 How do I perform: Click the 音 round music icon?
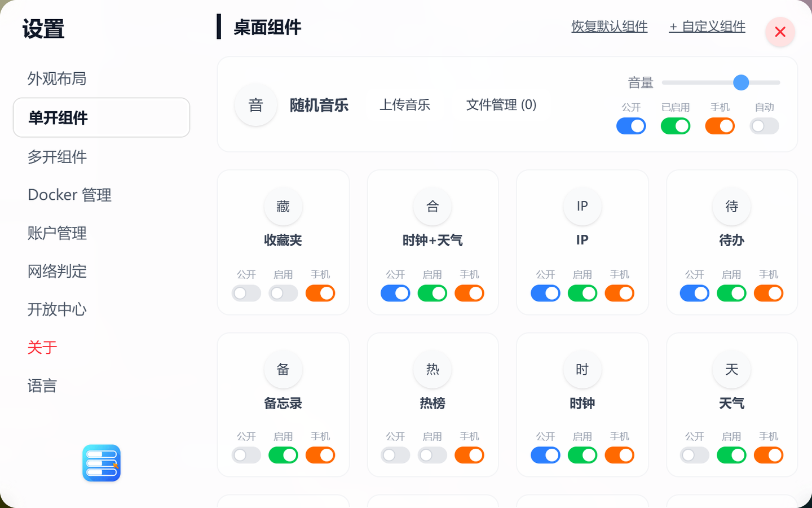[x=255, y=105]
